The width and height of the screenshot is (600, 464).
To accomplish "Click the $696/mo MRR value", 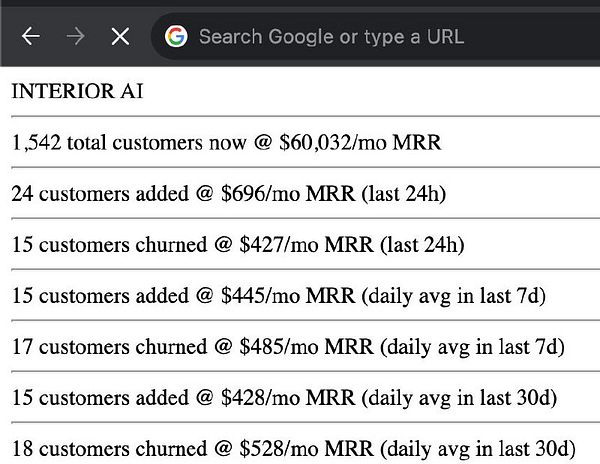I will point(288,194).
